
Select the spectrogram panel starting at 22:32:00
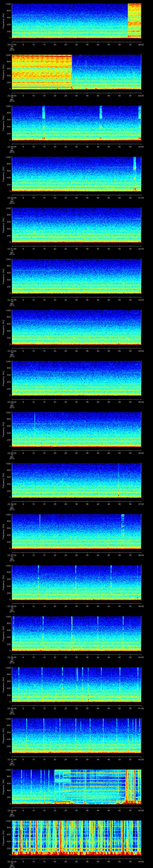click(x=76, y=276)
